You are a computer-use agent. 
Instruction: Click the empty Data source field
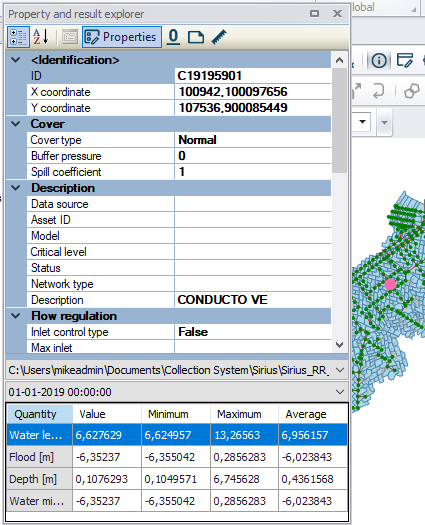(x=253, y=204)
